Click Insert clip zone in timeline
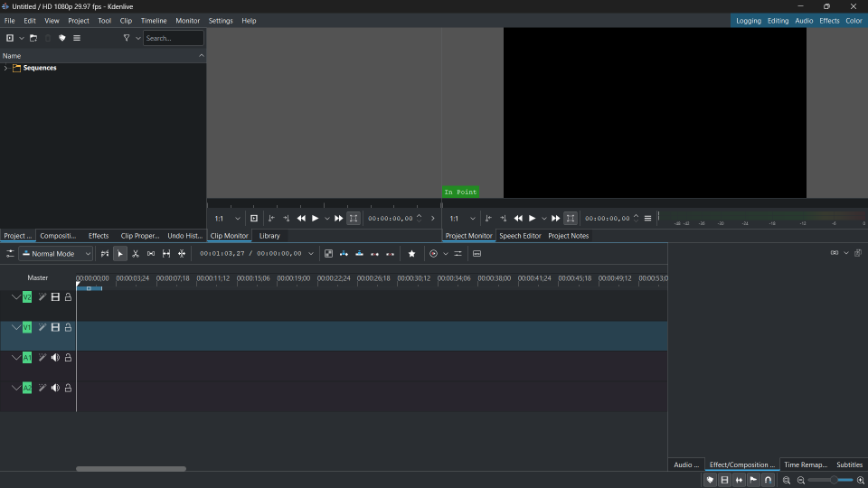Screen dimensions: 868x488 (x=344, y=253)
